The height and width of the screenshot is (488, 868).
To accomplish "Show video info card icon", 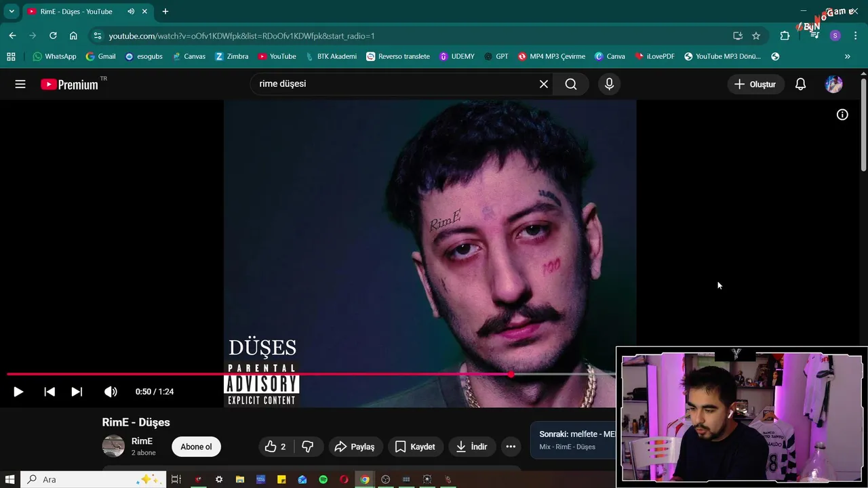I will coord(842,115).
